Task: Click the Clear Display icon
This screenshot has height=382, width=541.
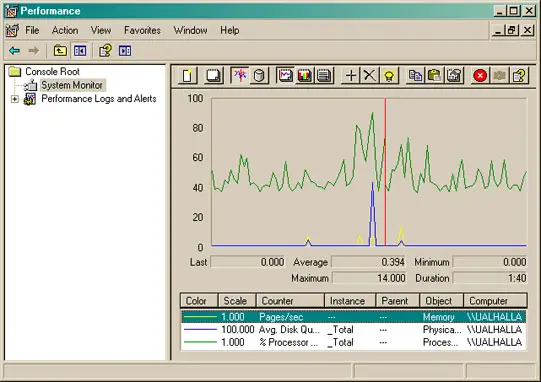Action: (213, 75)
